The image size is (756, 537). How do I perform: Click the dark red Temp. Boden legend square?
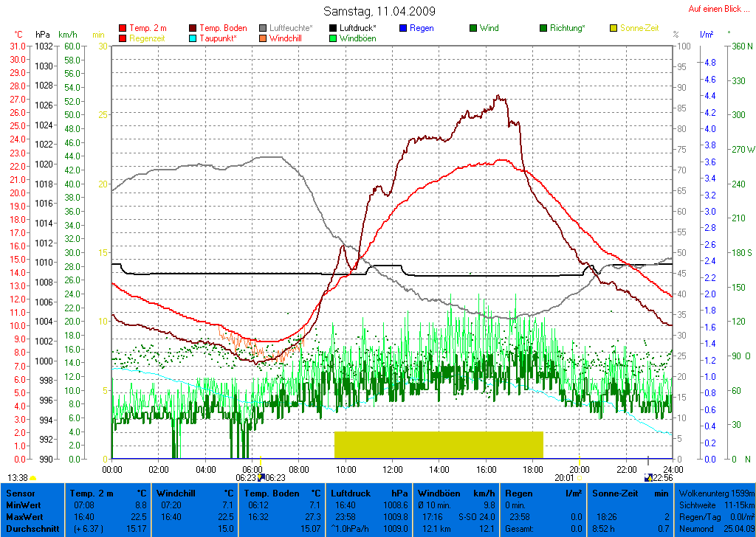pyautogui.click(x=193, y=28)
